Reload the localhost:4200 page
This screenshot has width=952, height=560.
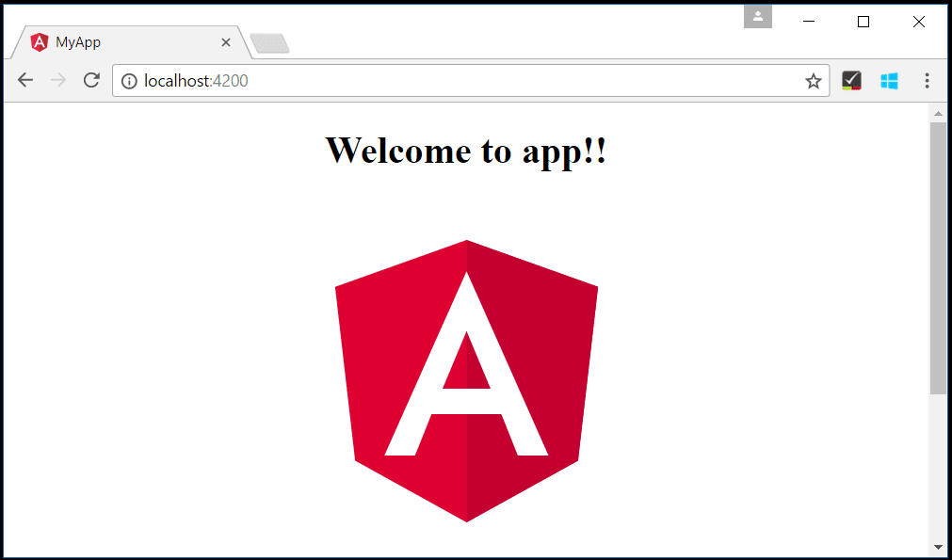point(90,80)
